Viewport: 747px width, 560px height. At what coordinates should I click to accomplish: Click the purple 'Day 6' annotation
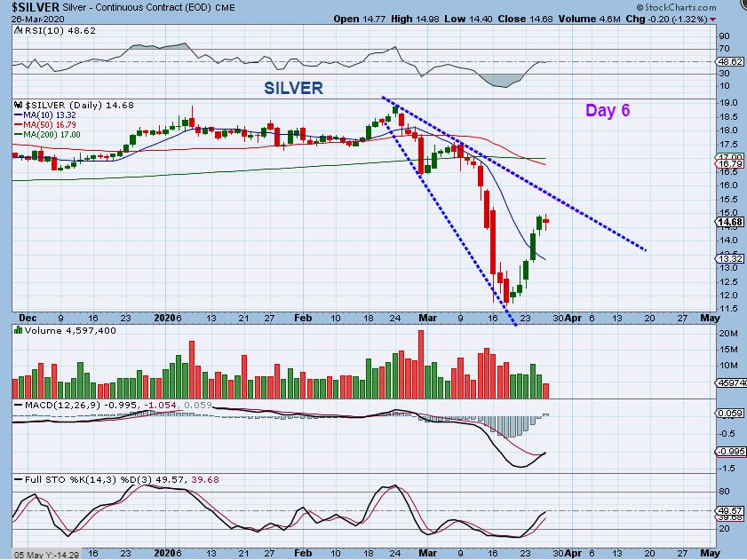click(x=608, y=110)
